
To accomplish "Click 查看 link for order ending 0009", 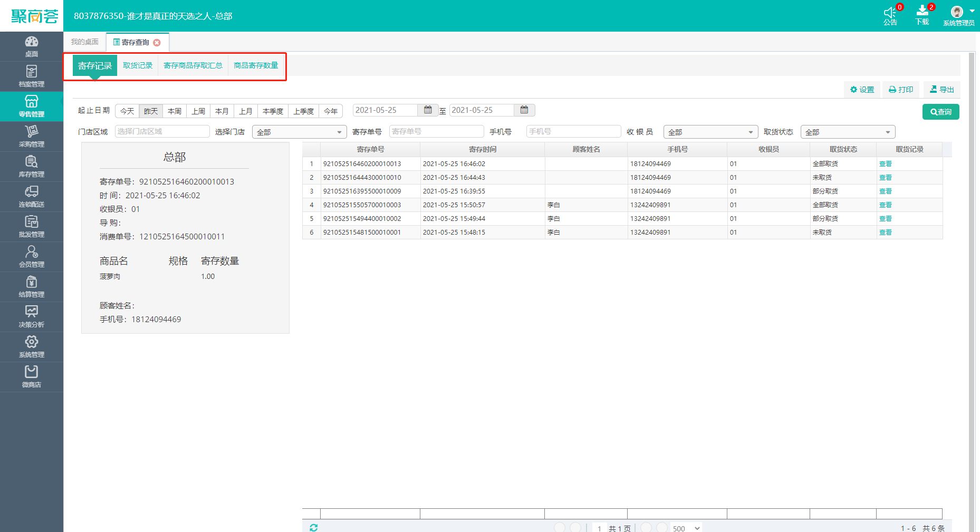I will pyautogui.click(x=886, y=191).
